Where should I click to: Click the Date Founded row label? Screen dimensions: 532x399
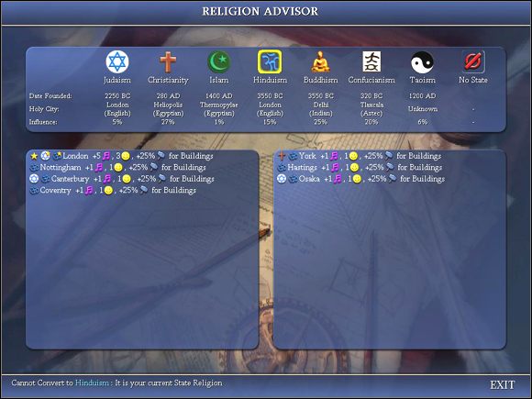(x=50, y=96)
